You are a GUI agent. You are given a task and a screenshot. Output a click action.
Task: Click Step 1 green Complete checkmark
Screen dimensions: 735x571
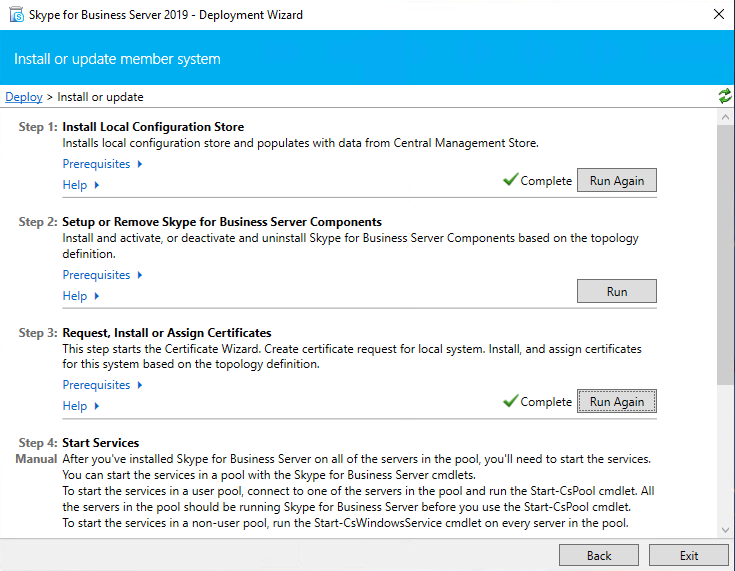click(x=510, y=180)
